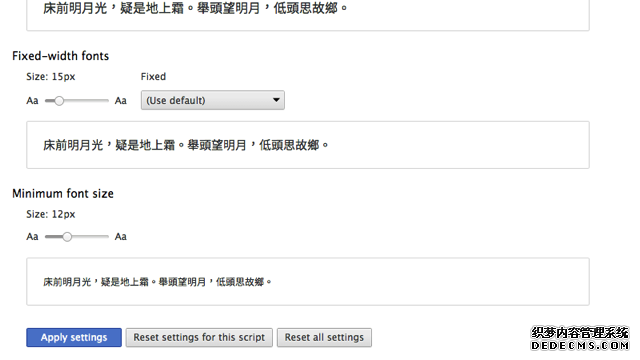
Task: Click small Aa icon beside Fixed-width slider
Action: click(32, 101)
